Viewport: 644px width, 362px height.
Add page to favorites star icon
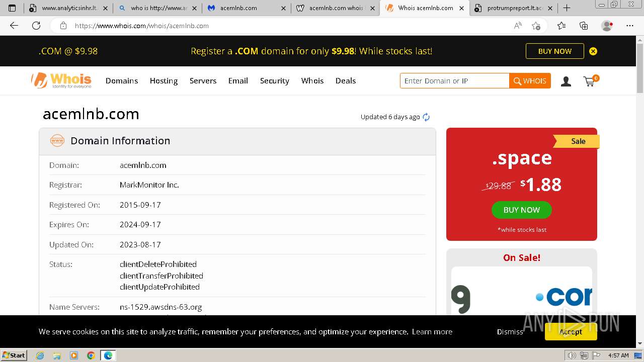tap(536, 26)
